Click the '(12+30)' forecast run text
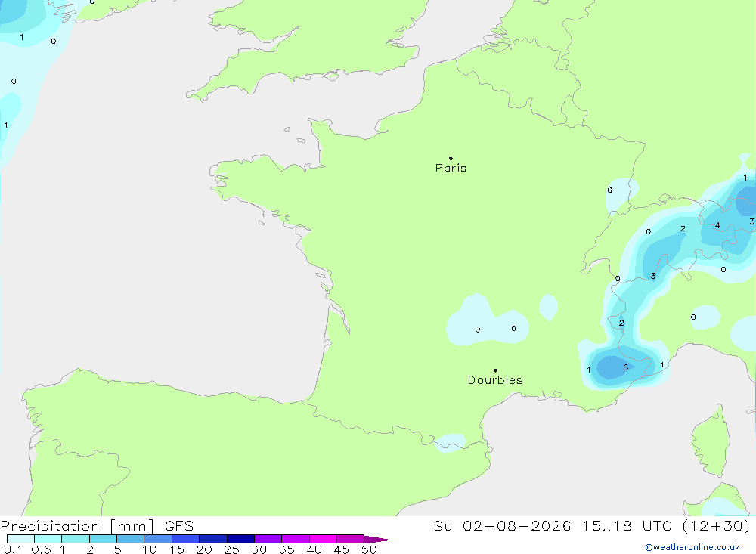The image size is (756, 554). point(716,525)
